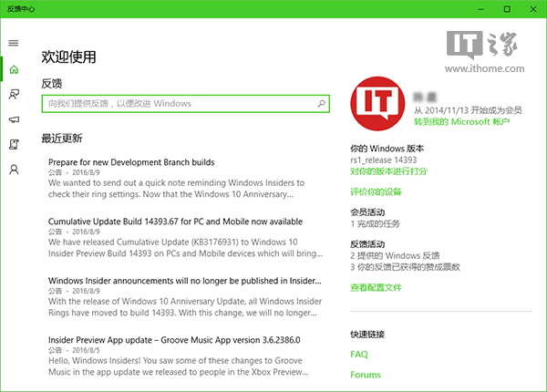The height and width of the screenshot is (392, 547).
Task: Open the Feedback icon in sidebar
Action: (14, 94)
